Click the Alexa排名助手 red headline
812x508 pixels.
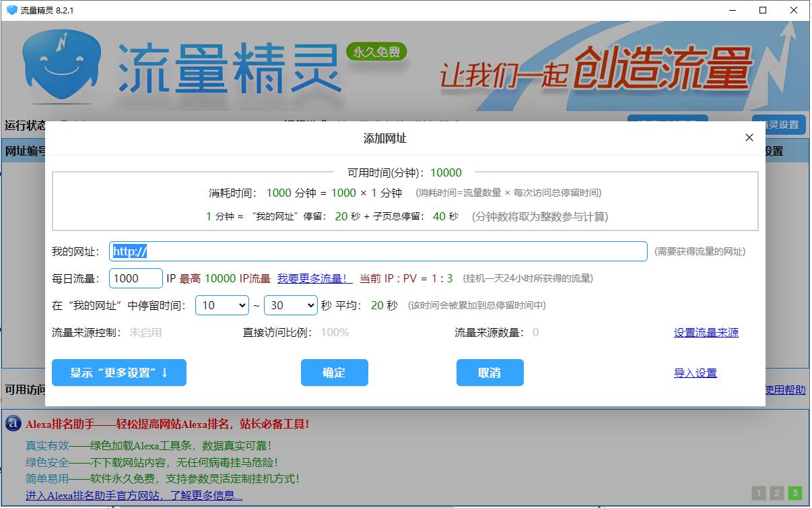tap(168, 424)
